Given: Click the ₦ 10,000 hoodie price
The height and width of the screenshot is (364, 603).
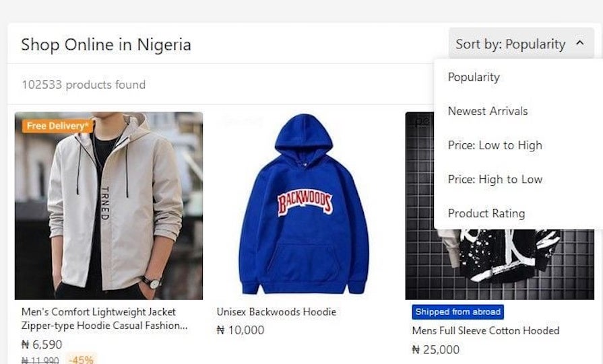Looking at the screenshot, I should 241,330.
